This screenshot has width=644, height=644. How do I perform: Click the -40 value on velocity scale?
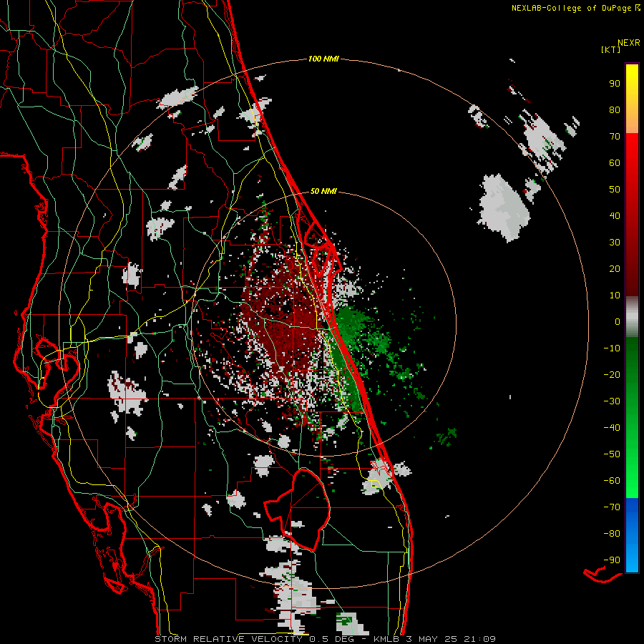click(x=612, y=428)
